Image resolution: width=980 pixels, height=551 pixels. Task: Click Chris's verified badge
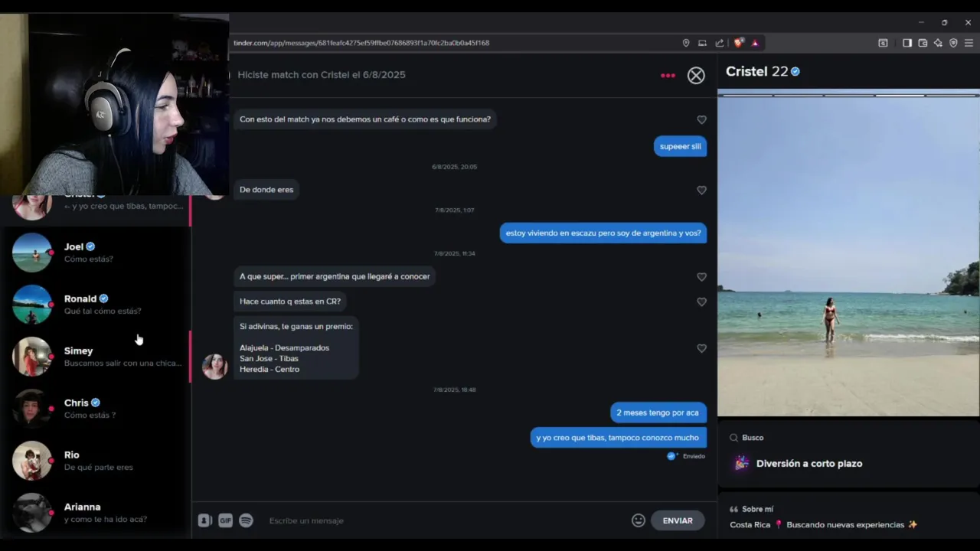tap(96, 403)
